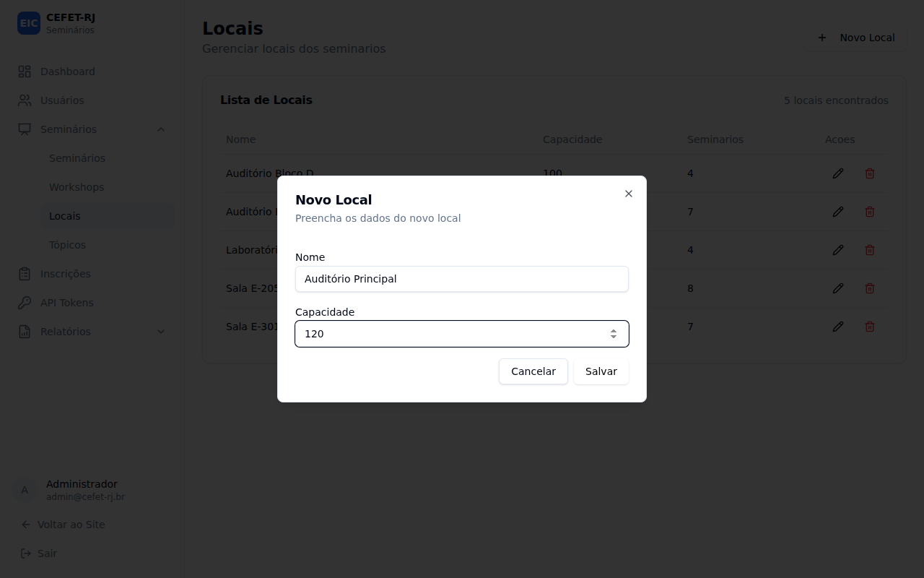Click the Nome column header
The image size is (924, 578).
pyautogui.click(x=241, y=139)
